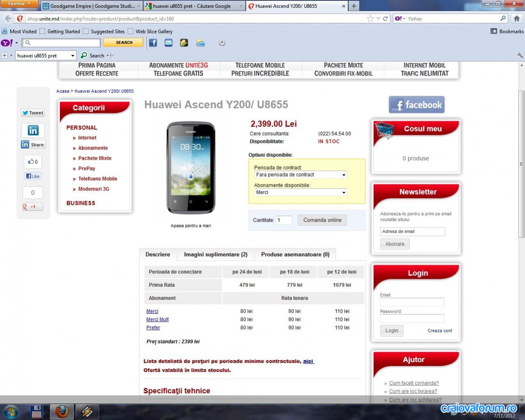Switch to the Goodgame Empire tab
The image size is (525, 420).
tap(91, 6)
